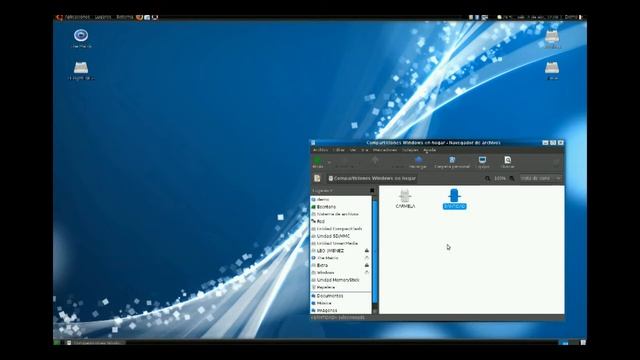640x360 pixels.
Task: Click the Recargar reload icon
Action: click(x=418, y=162)
